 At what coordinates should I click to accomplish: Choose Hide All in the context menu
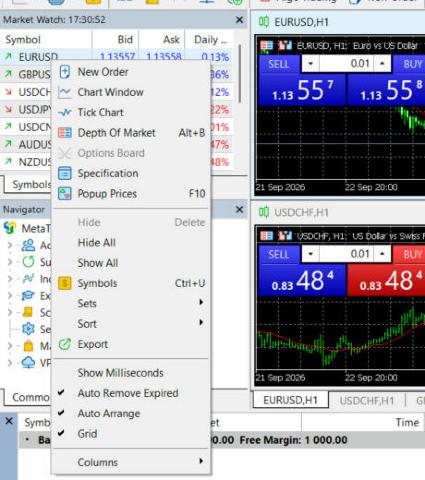tap(131, 242)
